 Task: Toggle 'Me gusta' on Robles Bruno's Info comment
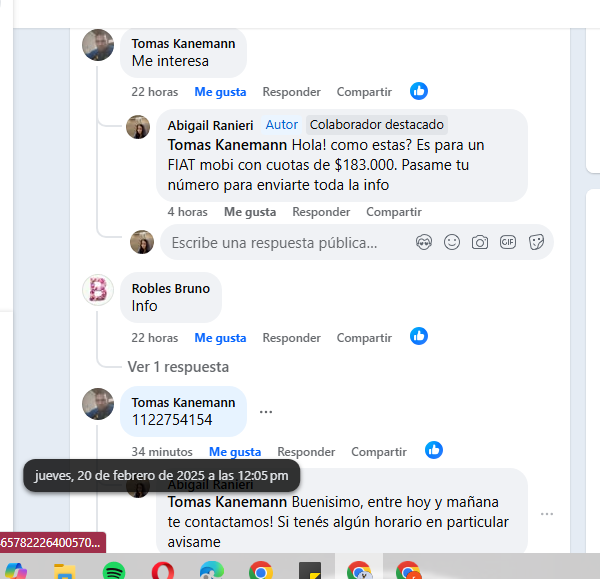220,338
